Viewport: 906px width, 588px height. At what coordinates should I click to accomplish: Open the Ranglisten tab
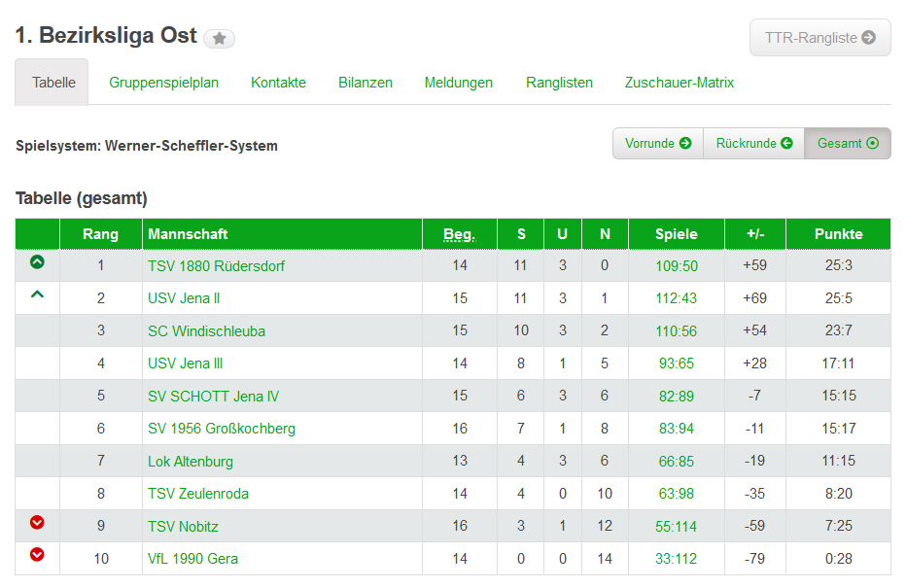559,83
